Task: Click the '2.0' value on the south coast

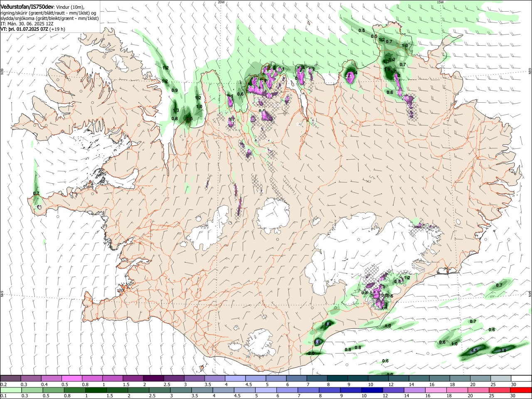Action: (x=311, y=353)
